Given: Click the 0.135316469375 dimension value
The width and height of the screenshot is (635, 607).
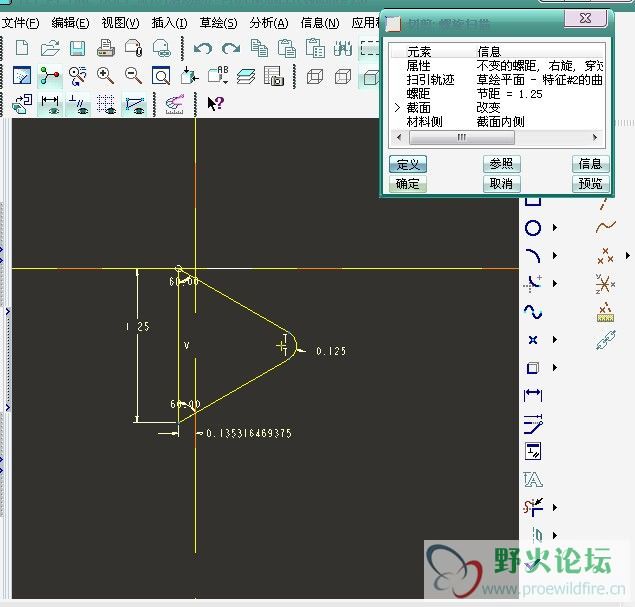Looking at the screenshot, I should click(249, 433).
